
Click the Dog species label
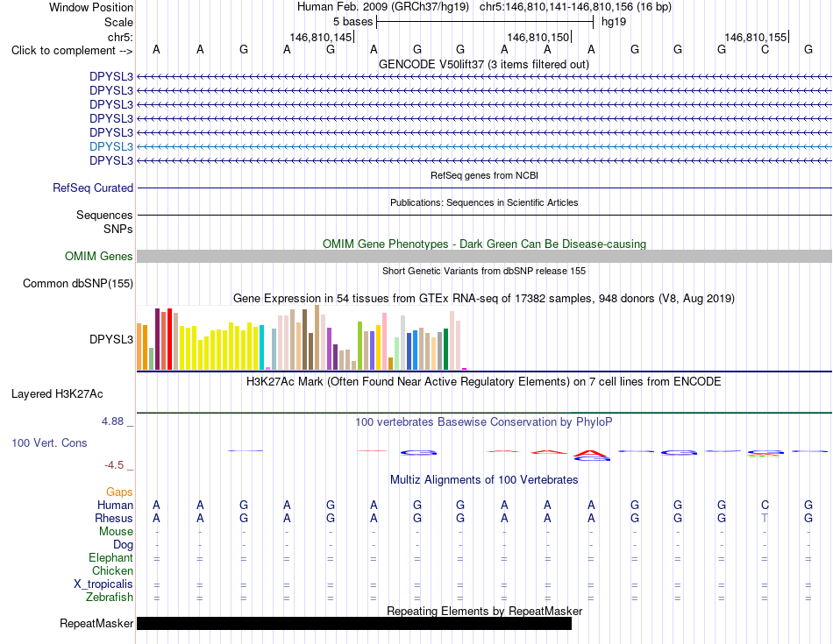[x=123, y=545]
